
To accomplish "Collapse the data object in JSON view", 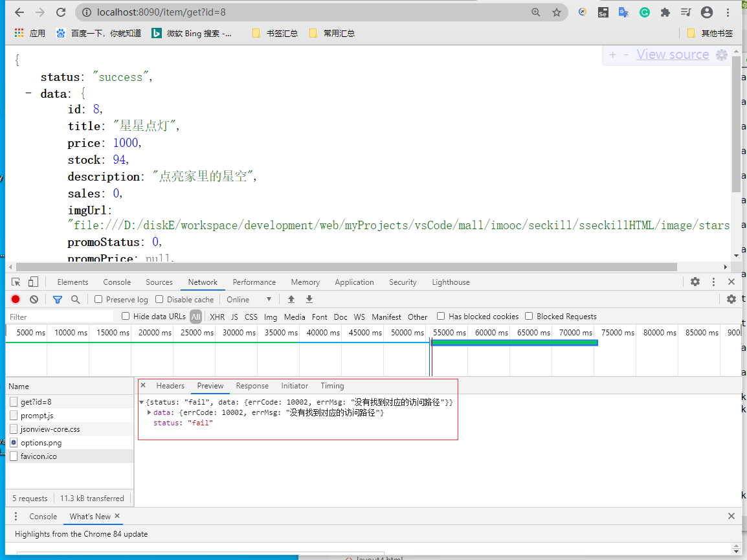I will (28, 93).
